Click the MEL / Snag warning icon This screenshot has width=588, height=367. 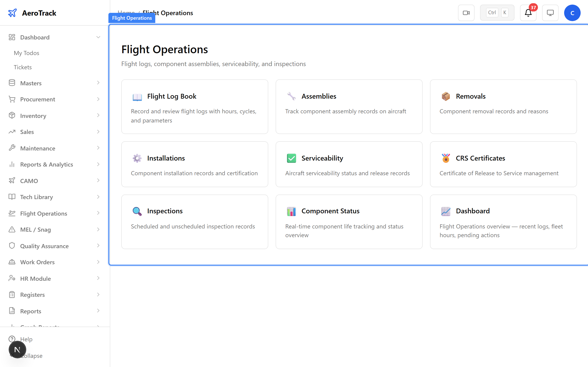pyautogui.click(x=12, y=229)
